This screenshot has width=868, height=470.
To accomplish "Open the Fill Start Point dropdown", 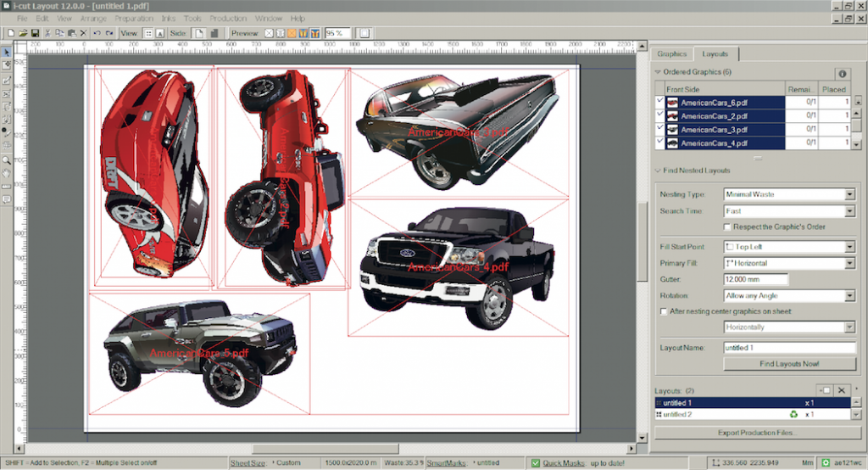I will pyautogui.click(x=849, y=247).
